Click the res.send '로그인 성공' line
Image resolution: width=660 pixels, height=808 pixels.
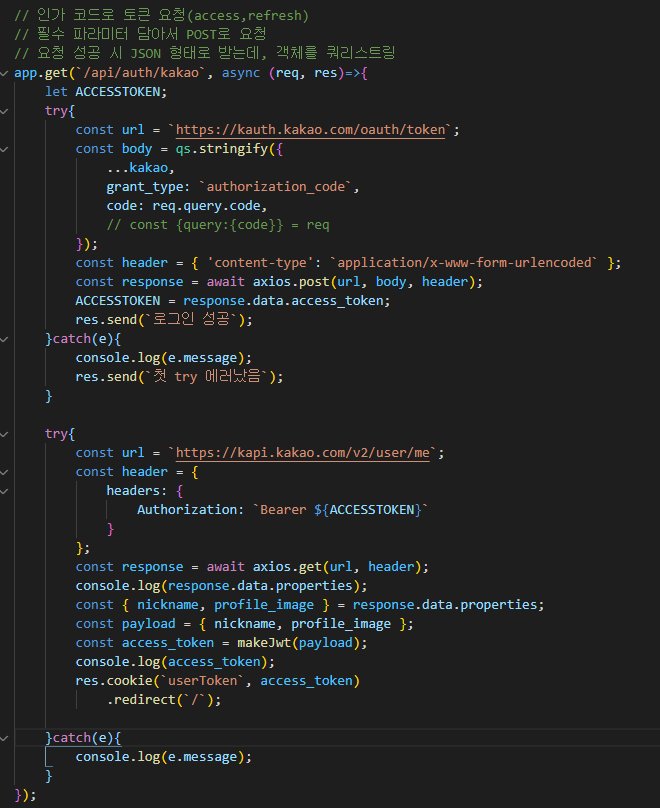point(164,319)
